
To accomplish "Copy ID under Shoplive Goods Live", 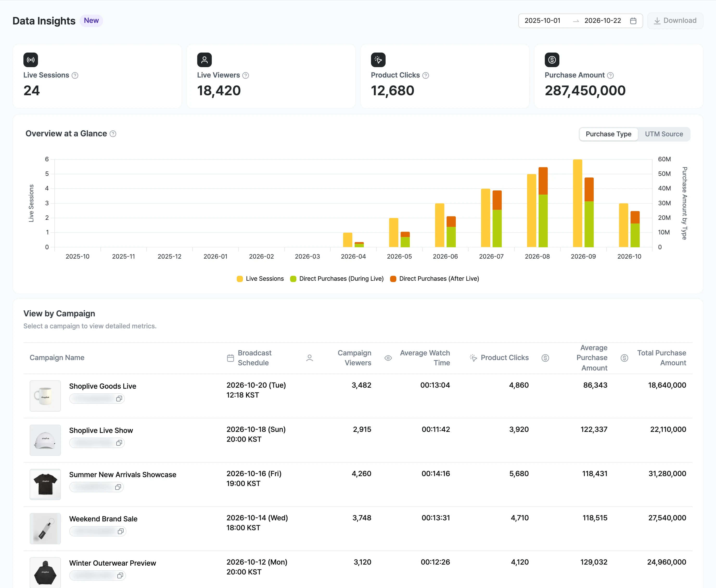I will pos(119,399).
